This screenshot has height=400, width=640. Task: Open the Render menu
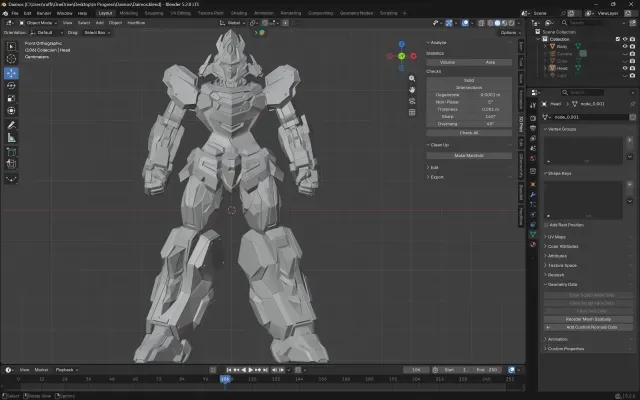click(44, 13)
